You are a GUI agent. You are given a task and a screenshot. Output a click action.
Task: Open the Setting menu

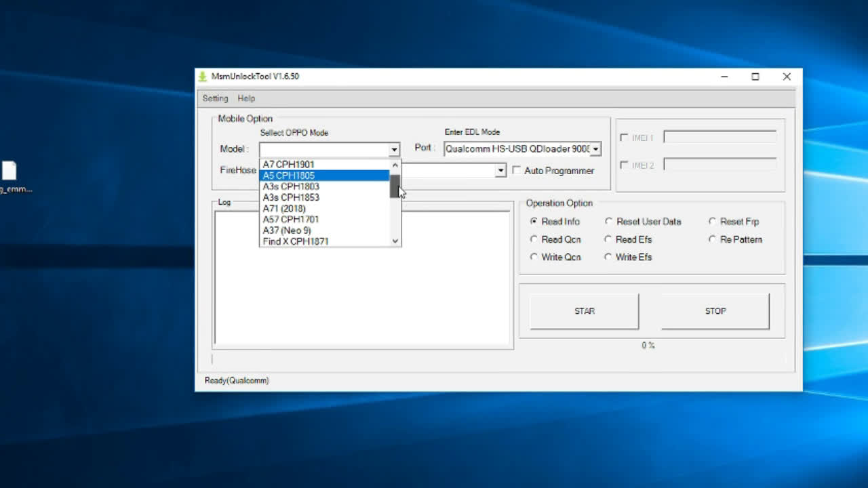point(215,98)
